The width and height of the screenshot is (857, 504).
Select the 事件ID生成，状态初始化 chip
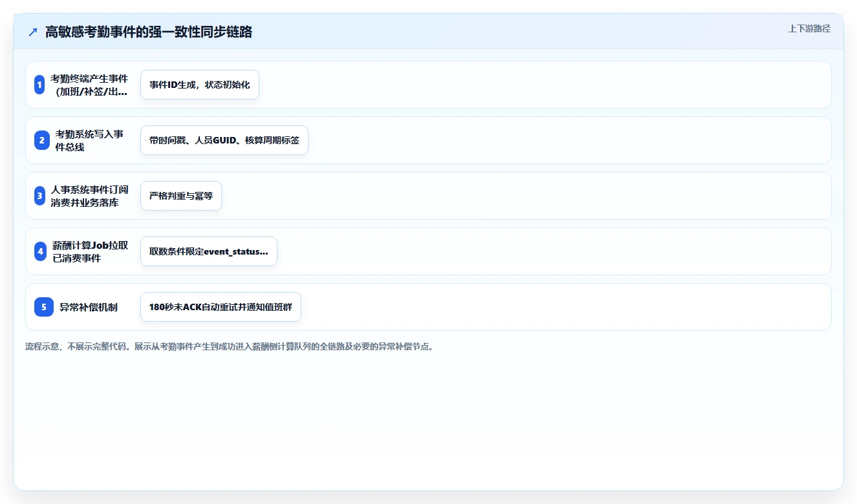[200, 85]
